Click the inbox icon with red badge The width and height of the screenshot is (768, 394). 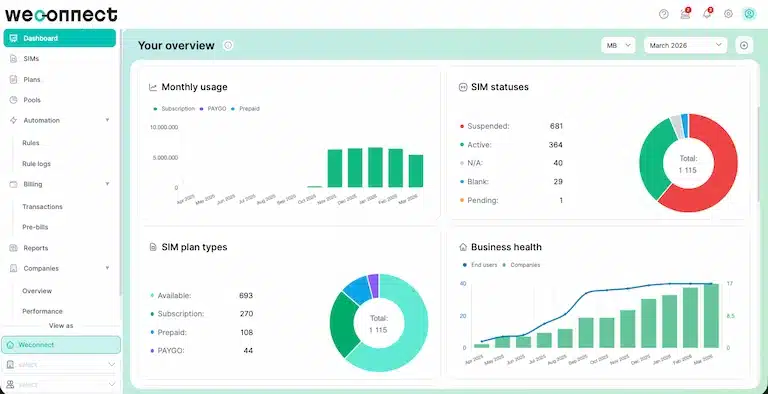685,14
